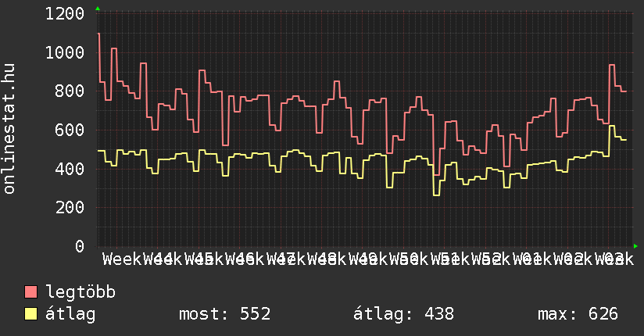Click the green arrow ending the x-axis
Image resolution: width=644 pixels, height=336 pixels.
tap(636, 246)
